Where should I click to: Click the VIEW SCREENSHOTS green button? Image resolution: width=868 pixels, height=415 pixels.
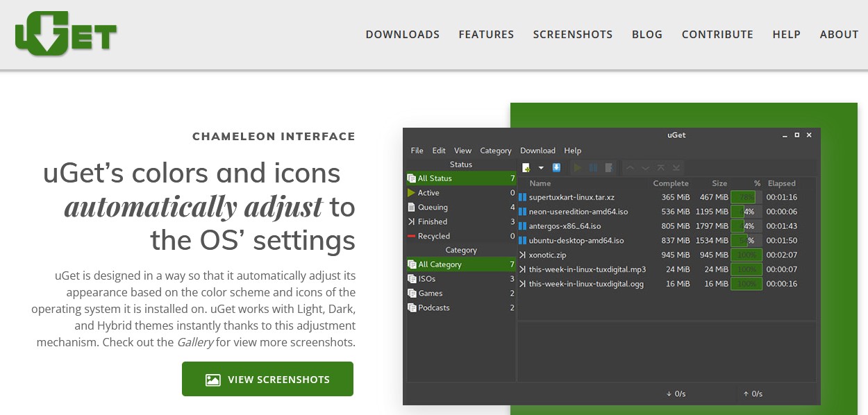pyautogui.click(x=267, y=379)
